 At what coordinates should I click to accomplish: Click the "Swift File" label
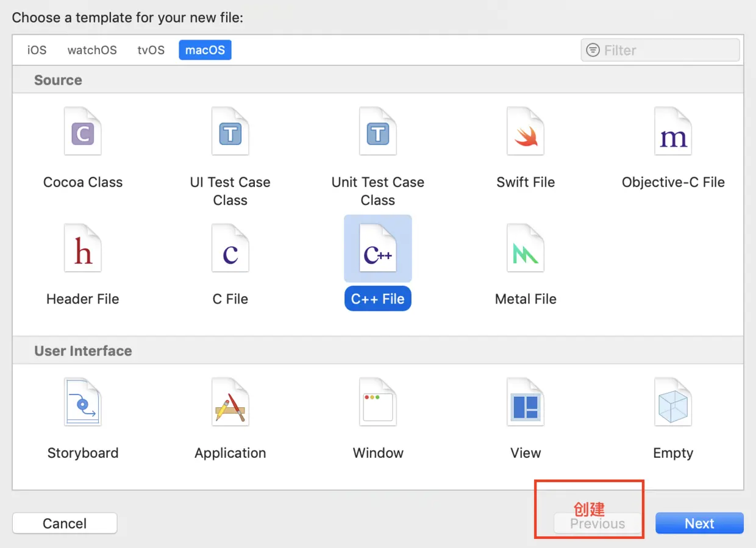[526, 182]
